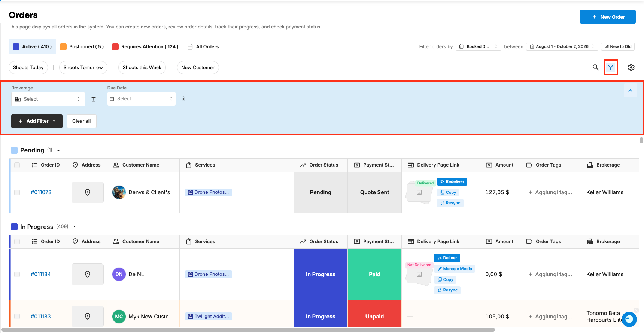Open the Due Date filter Select dropdown
The height and width of the screenshot is (333, 644).
pos(142,99)
